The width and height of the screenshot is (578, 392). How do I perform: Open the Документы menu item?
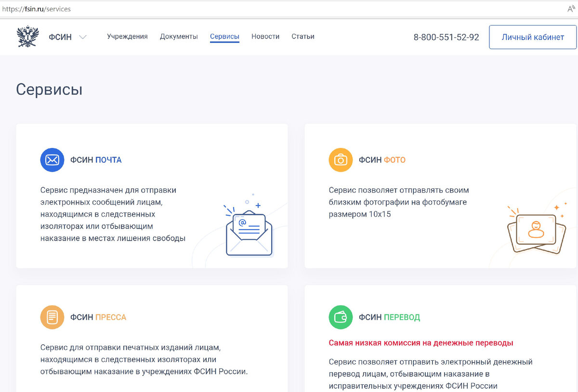coord(179,37)
